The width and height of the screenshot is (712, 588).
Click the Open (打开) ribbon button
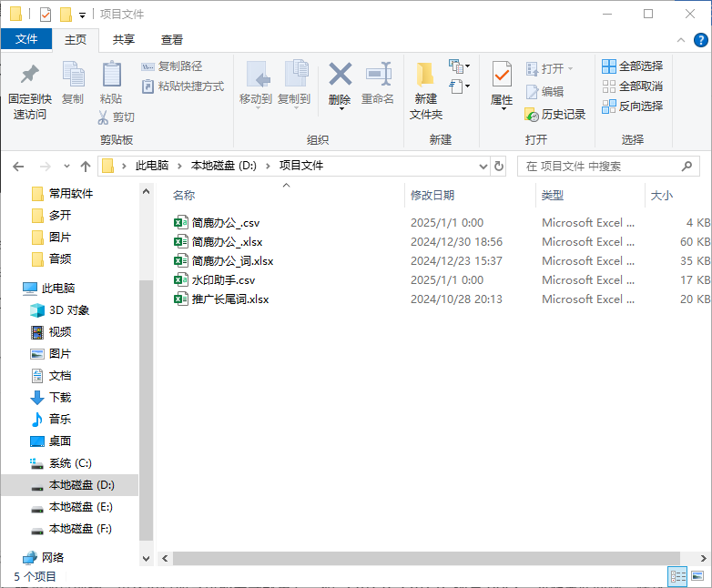click(549, 68)
